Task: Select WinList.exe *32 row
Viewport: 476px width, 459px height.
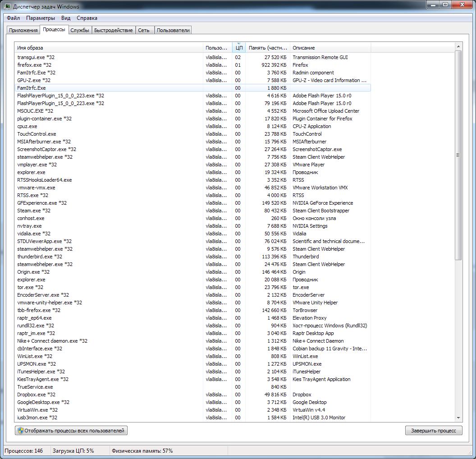Action: pos(193,356)
